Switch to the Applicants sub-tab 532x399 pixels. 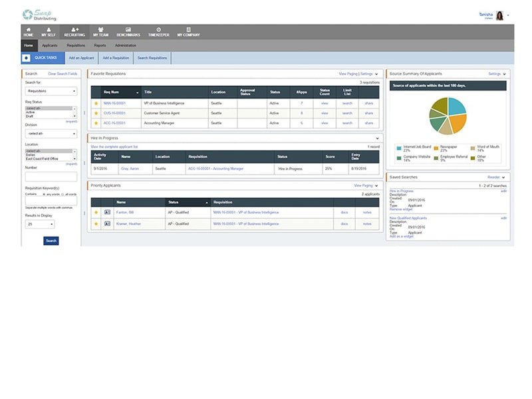click(50, 45)
